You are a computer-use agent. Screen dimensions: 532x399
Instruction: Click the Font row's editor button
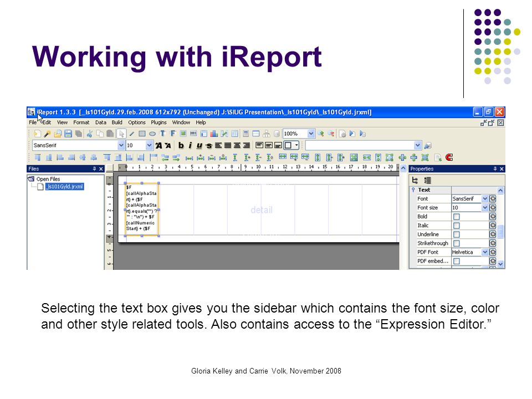coord(493,199)
